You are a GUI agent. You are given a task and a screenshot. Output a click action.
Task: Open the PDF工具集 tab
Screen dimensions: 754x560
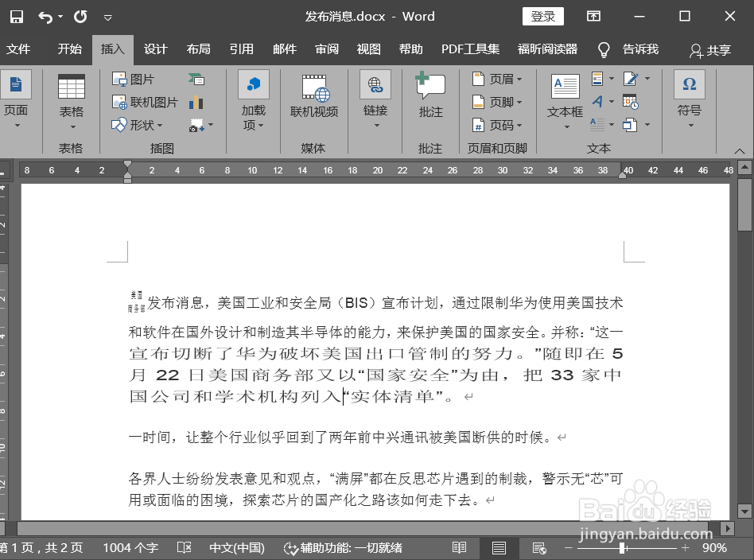point(470,49)
